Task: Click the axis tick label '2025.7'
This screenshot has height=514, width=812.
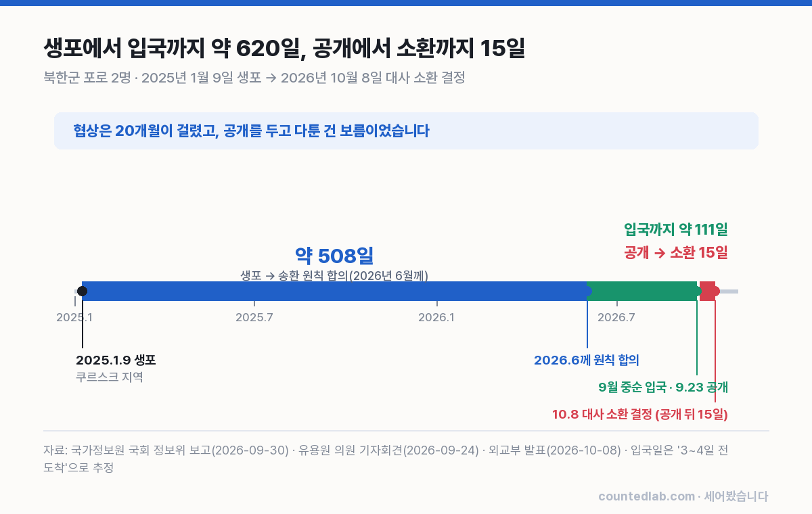Action: tap(254, 317)
